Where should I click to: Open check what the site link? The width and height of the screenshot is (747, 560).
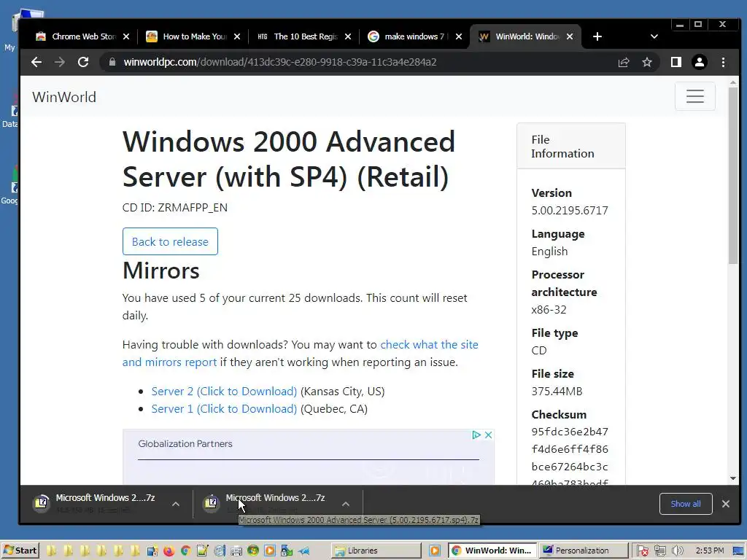[x=300, y=354]
